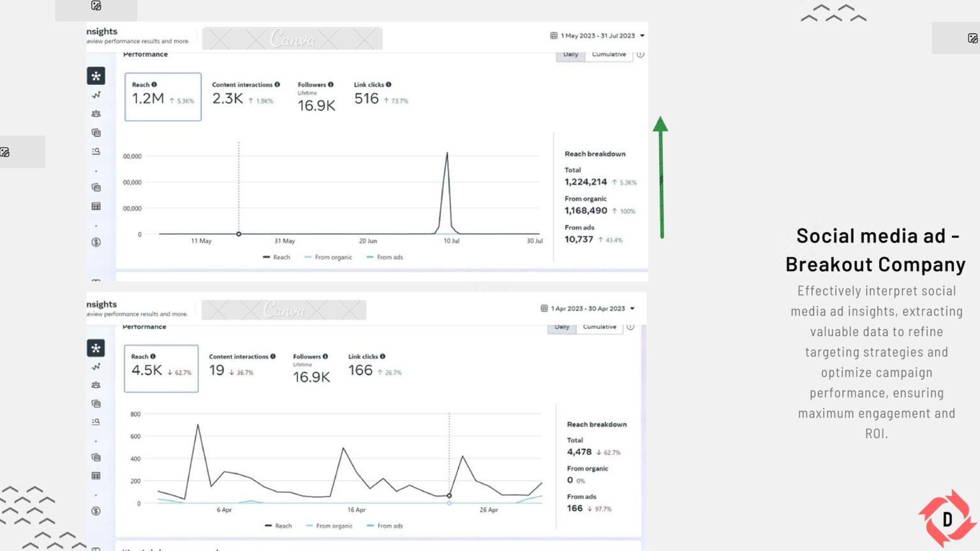Click dropdown arrow after 30 Apr 2023

[632, 308]
